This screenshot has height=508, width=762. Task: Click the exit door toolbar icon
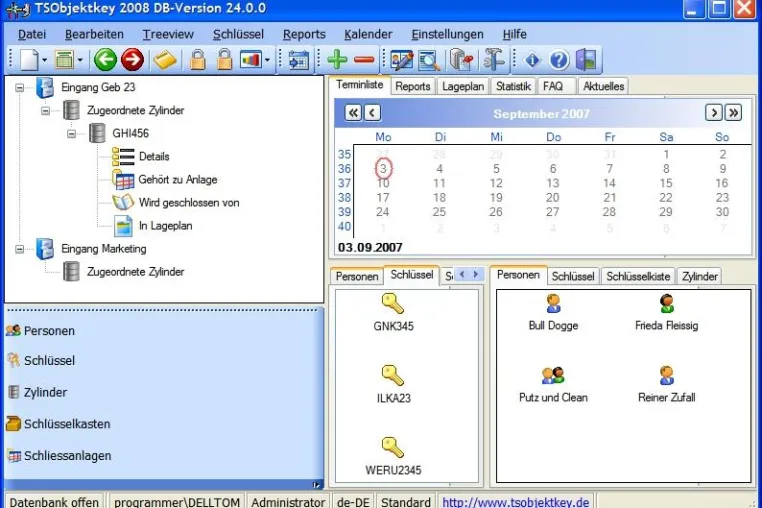tap(586, 60)
